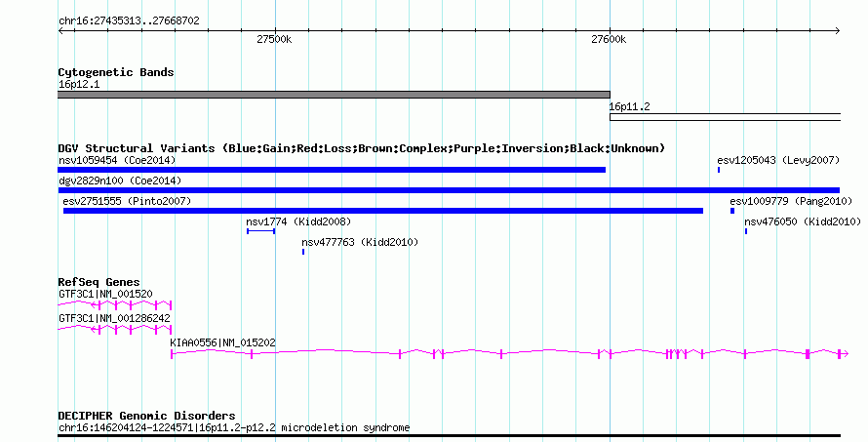Viewport: 868px width, 442px height.
Task: Select the first exon of KIAA0556
Action: click(x=172, y=354)
